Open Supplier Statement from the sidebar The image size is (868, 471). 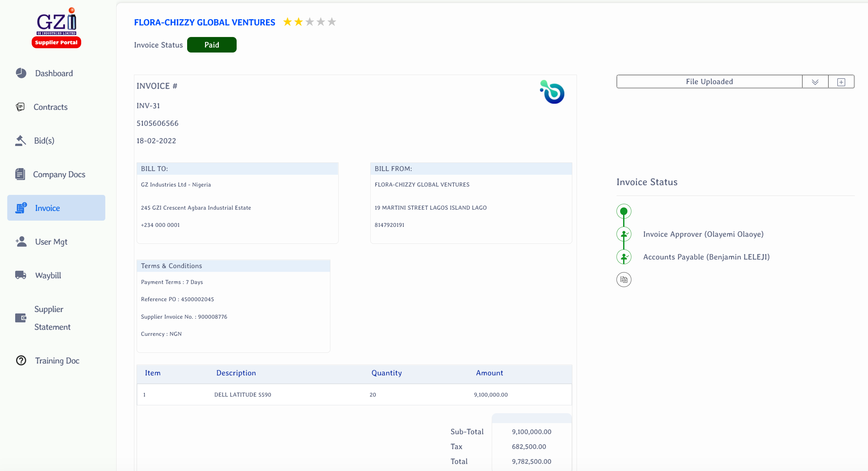[x=21, y=317]
